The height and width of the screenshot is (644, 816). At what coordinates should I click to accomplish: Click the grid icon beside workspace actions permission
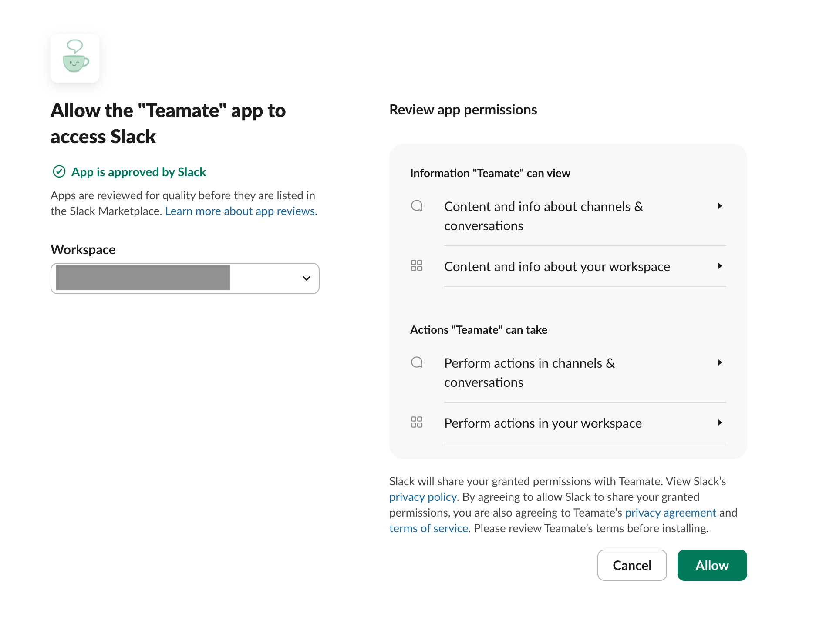[417, 422]
